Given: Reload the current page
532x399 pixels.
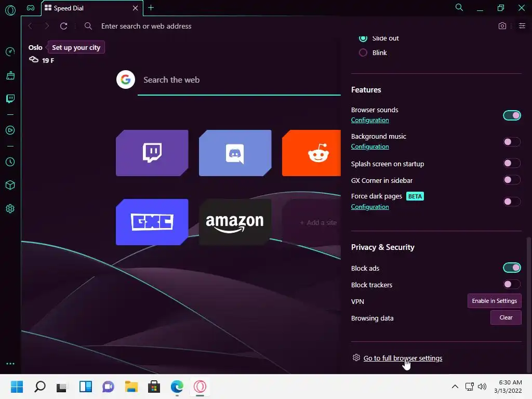Looking at the screenshot, I should pyautogui.click(x=63, y=26).
